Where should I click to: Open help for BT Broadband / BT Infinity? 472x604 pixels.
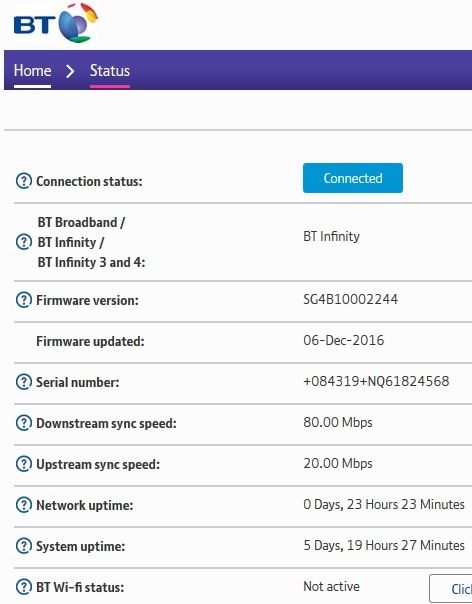coord(24,242)
